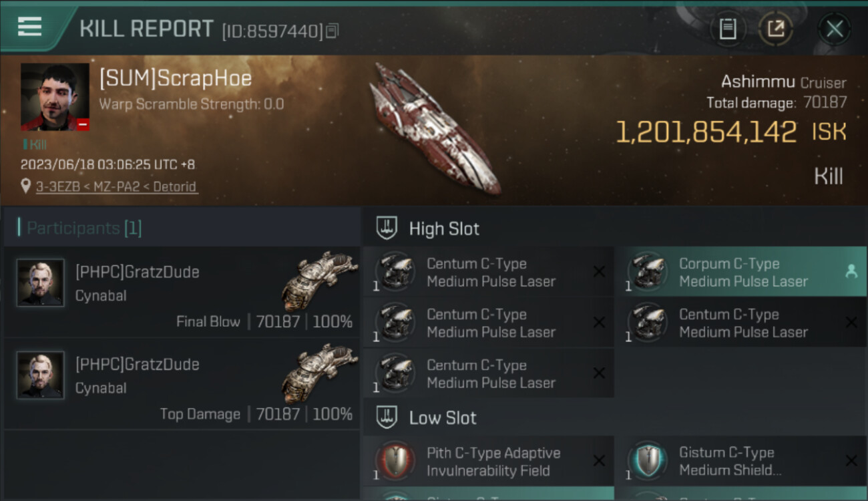This screenshot has width=868, height=501.
Task: Open the clipboard notes icon
Action: 728,29
